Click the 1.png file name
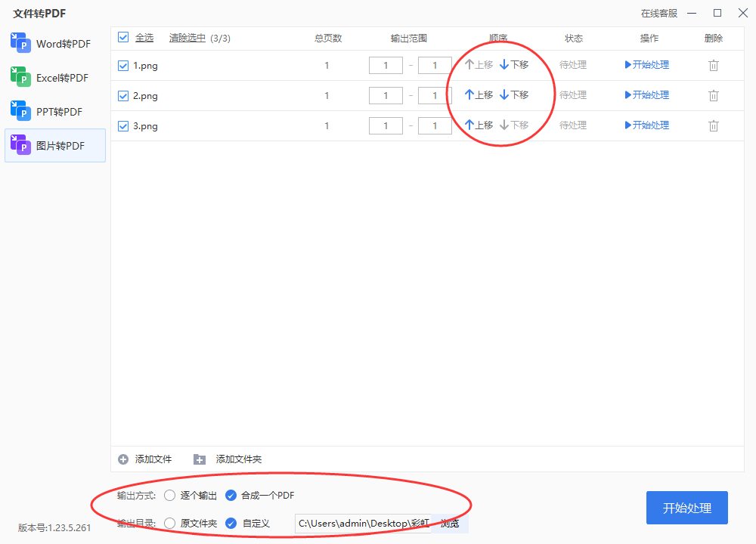Image resolution: width=756 pixels, height=544 pixels. (146, 66)
